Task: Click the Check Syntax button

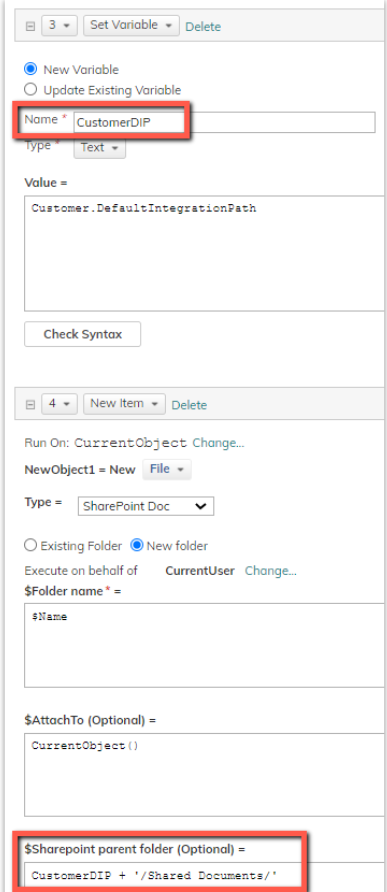Action: point(83,334)
